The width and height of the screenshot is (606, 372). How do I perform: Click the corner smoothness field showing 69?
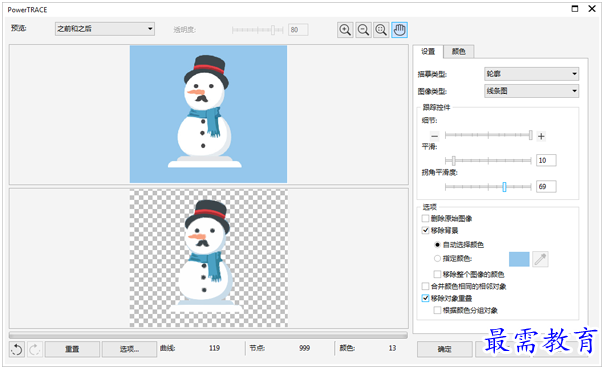546,187
